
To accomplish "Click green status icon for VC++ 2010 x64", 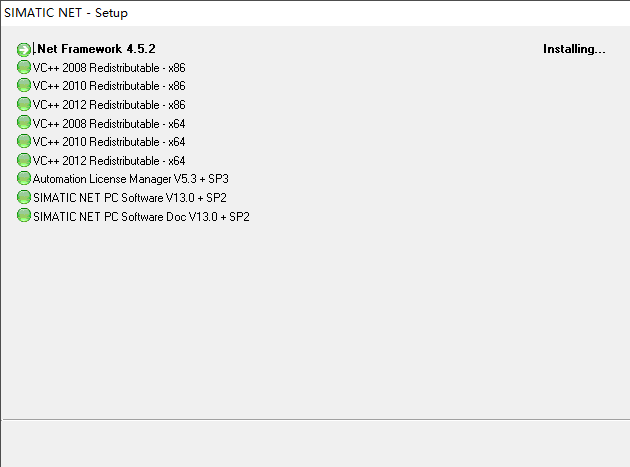I will coord(24,141).
